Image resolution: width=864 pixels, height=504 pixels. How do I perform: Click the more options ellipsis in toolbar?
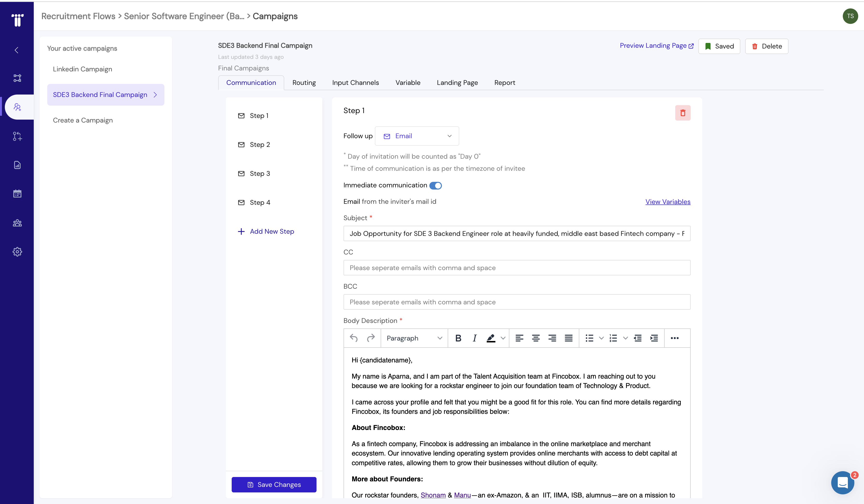675,338
